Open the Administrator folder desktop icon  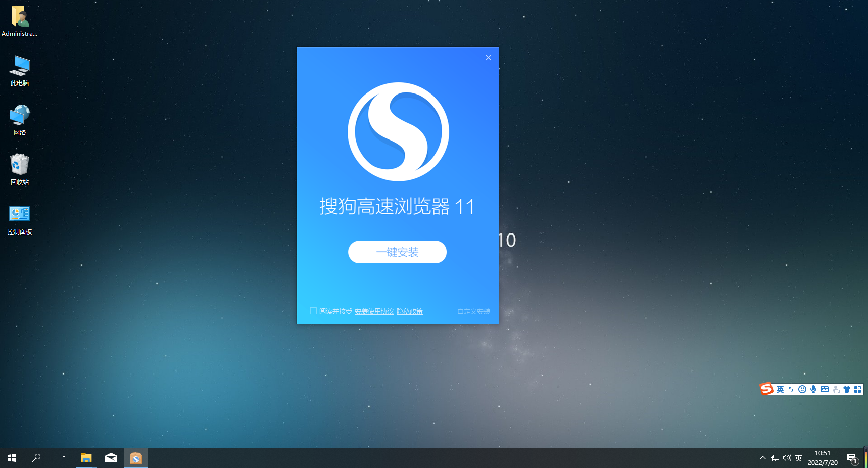click(x=20, y=21)
